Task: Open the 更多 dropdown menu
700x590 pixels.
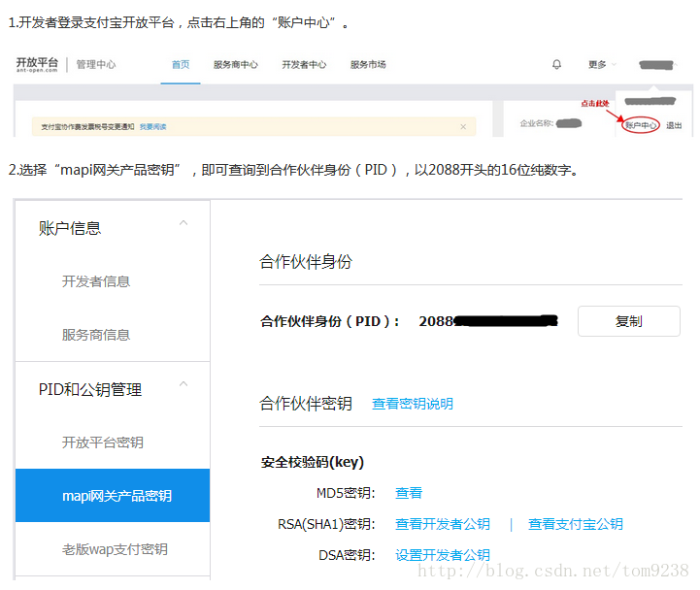Action: pos(602,65)
